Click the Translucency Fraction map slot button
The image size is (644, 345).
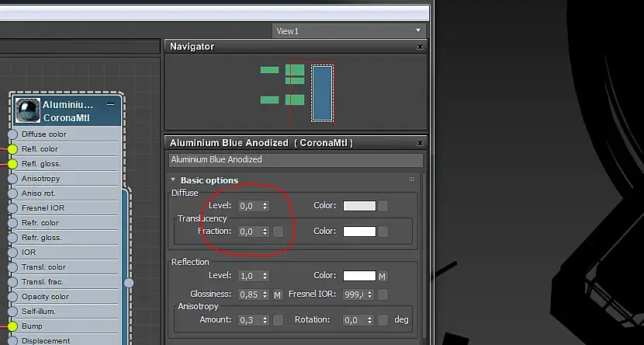278,232
